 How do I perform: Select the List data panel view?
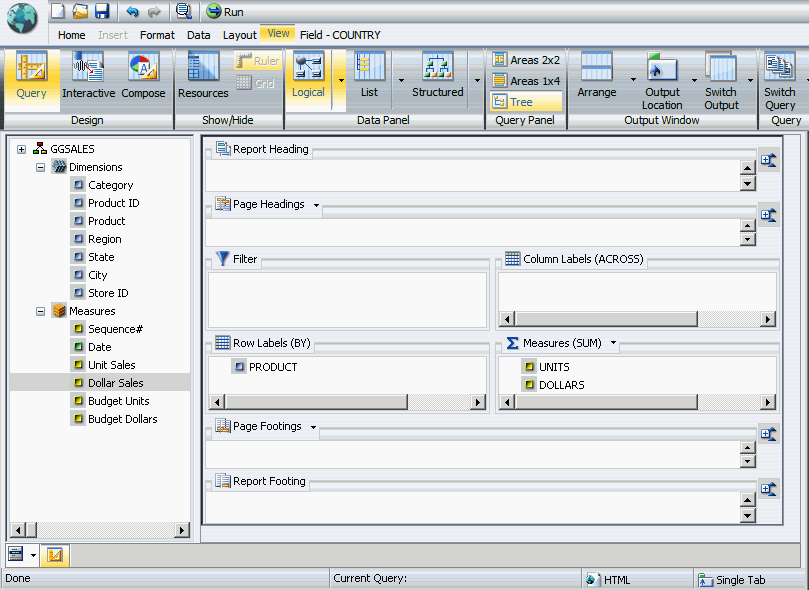pyautogui.click(x=369, y=75)
